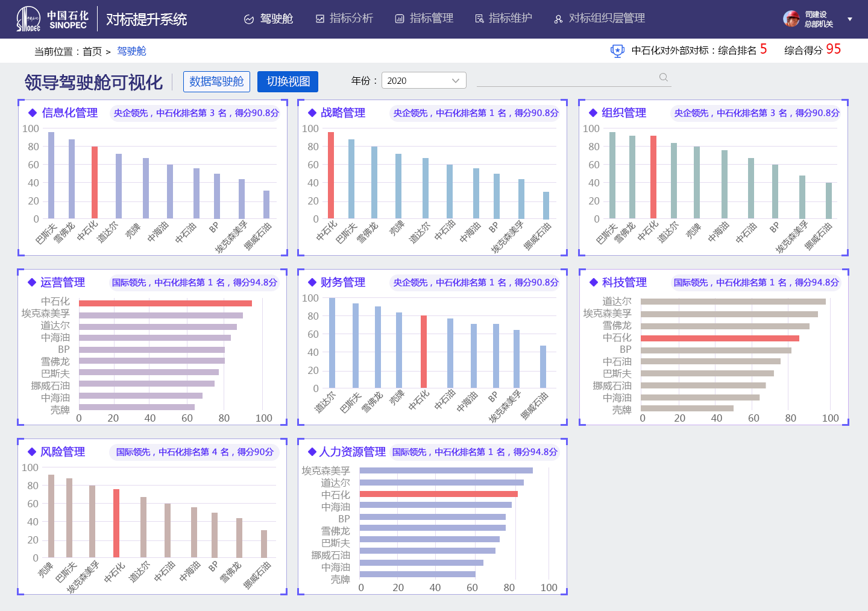Click the red 中石化 bar in 组织管理 chart
This screenshot has width=868, height=611.
click(x=653, y=177)
